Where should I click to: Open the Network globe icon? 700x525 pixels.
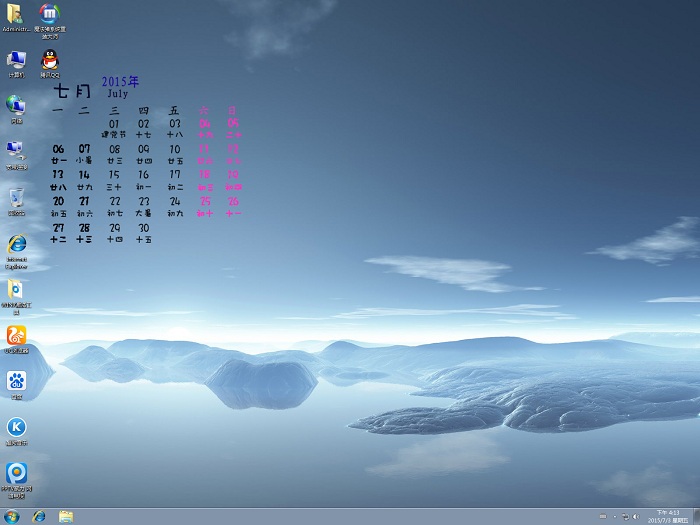pyautogui.click(x=16, y=105)
